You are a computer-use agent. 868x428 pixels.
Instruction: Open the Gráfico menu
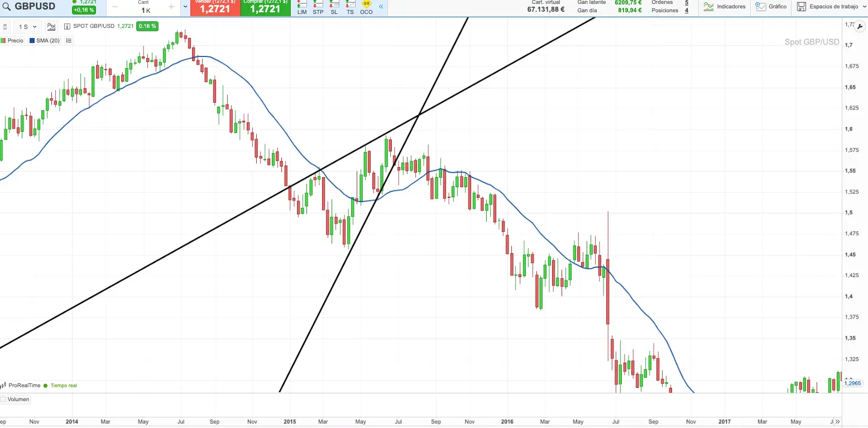tap(771, 7)
